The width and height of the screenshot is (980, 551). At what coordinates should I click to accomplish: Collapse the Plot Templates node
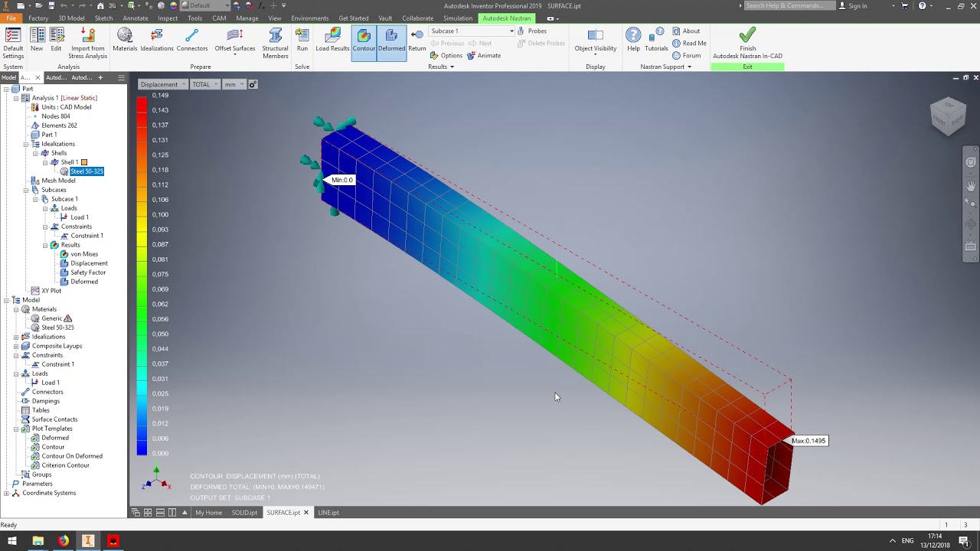tap(16, 429)
